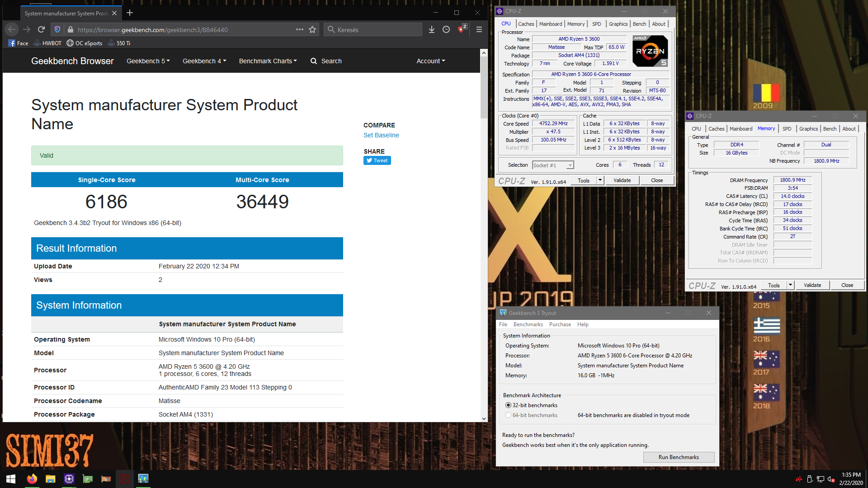Click the browser back arrow

click(x=12, y=29)
